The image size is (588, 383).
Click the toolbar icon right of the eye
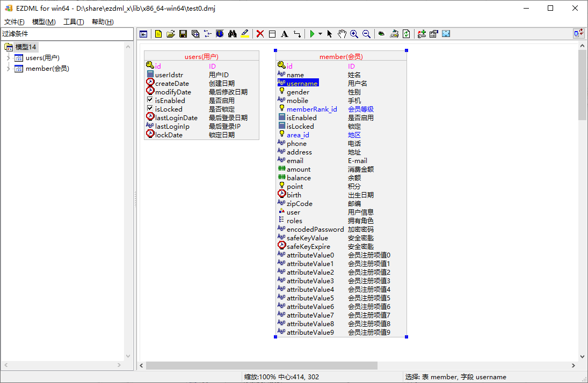[x=394, y=34]
